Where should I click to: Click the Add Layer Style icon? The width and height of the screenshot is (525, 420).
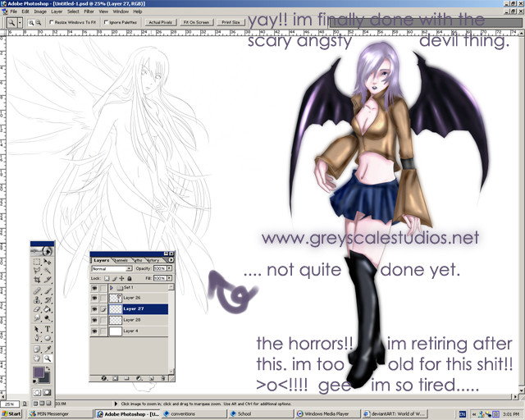click(104, 378)
